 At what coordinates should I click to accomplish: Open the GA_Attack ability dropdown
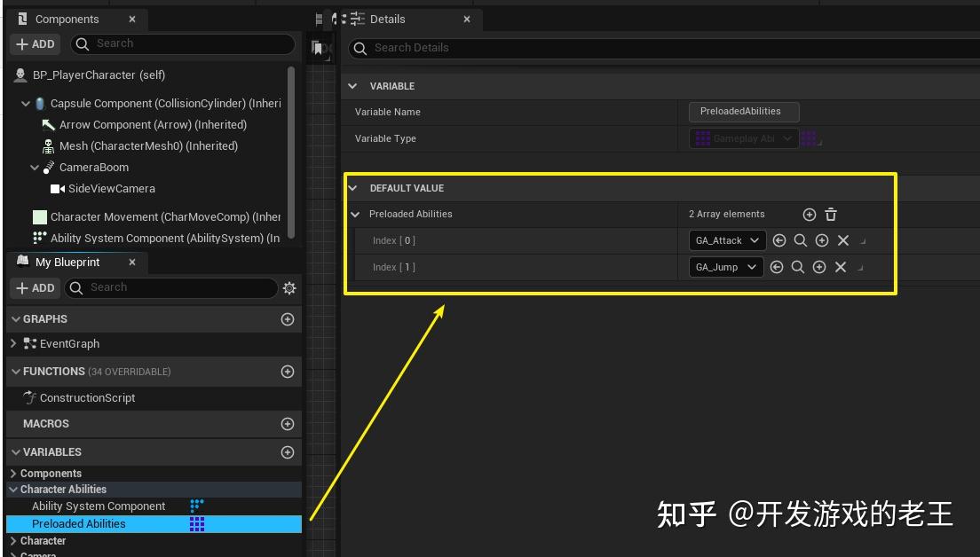click(x=726, y=240)
